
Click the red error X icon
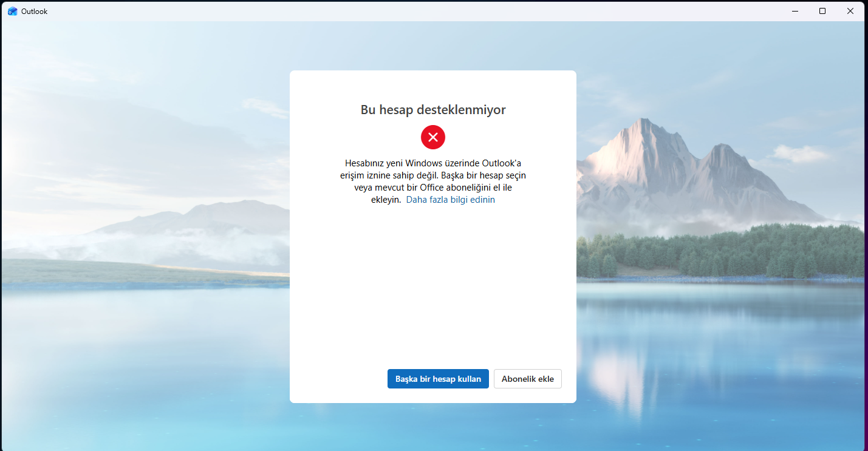[x=433, y=137]
